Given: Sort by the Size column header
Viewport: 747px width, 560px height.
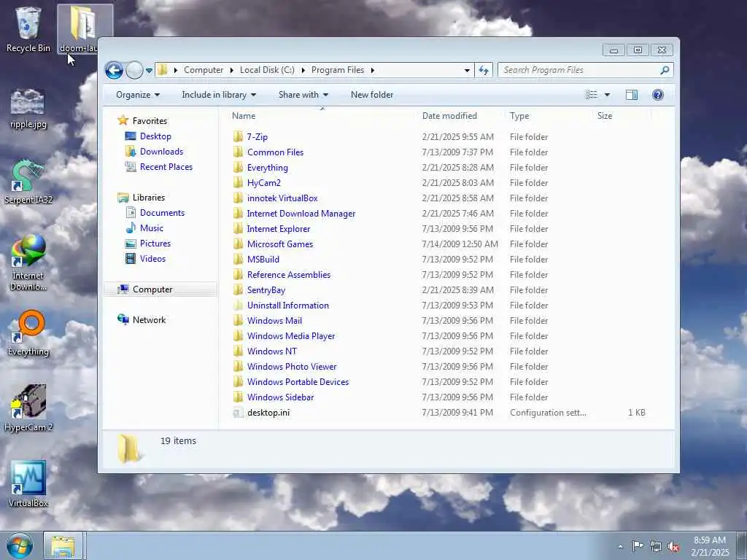Looking at the screenshot, I should point(605,116).
